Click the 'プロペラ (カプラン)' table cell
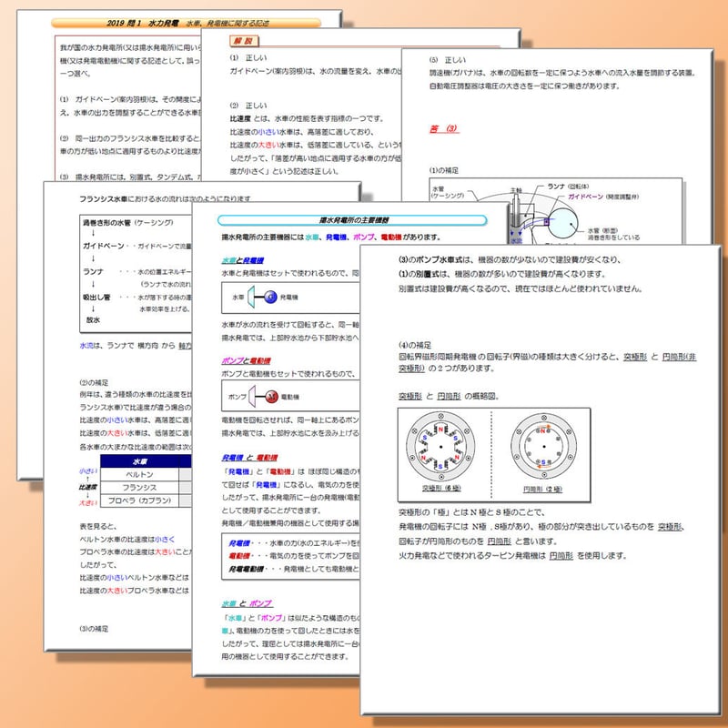The width and height of the screenshot is (728, 728). point(140,500)
